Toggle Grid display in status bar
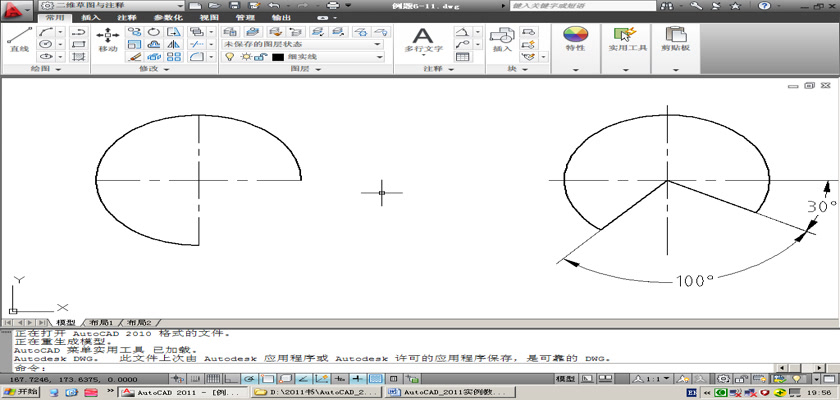 pyautogui.click(x=214, y=379)
